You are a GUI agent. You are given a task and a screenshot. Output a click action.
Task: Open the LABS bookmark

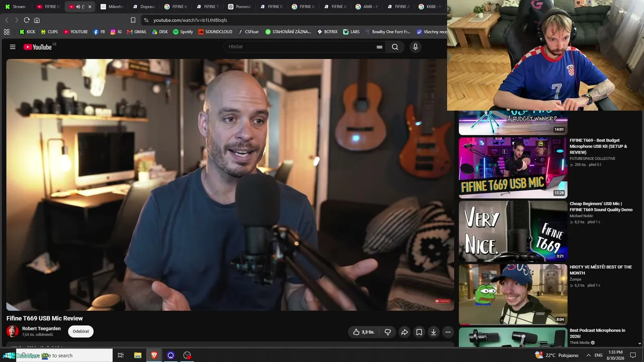[351, 32]
